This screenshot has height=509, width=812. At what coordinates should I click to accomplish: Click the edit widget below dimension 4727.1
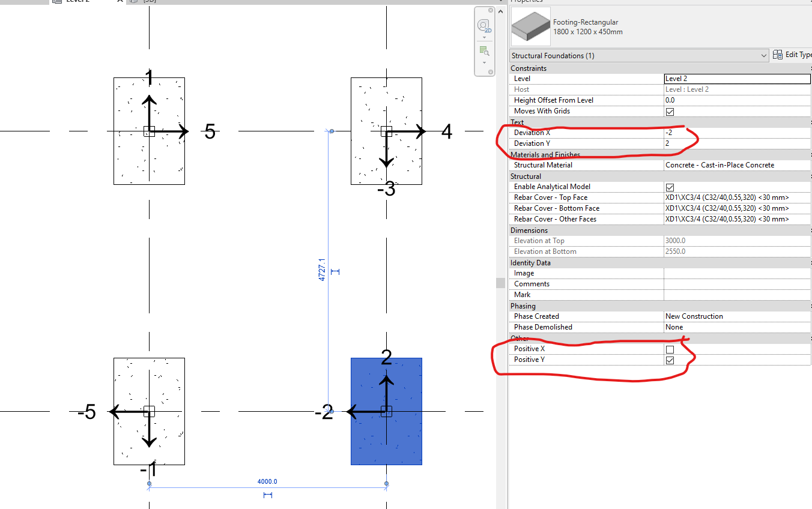(x=336, y=272)
